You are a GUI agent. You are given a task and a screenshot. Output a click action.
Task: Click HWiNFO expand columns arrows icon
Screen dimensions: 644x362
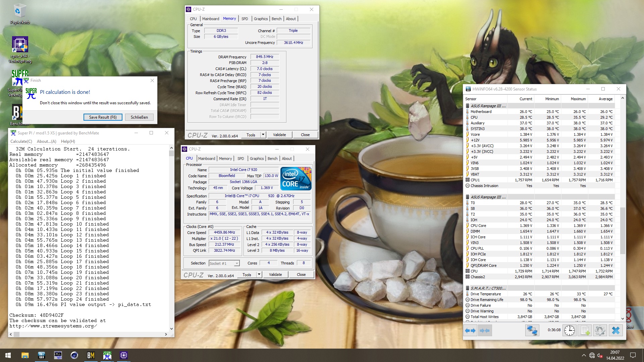470,330
